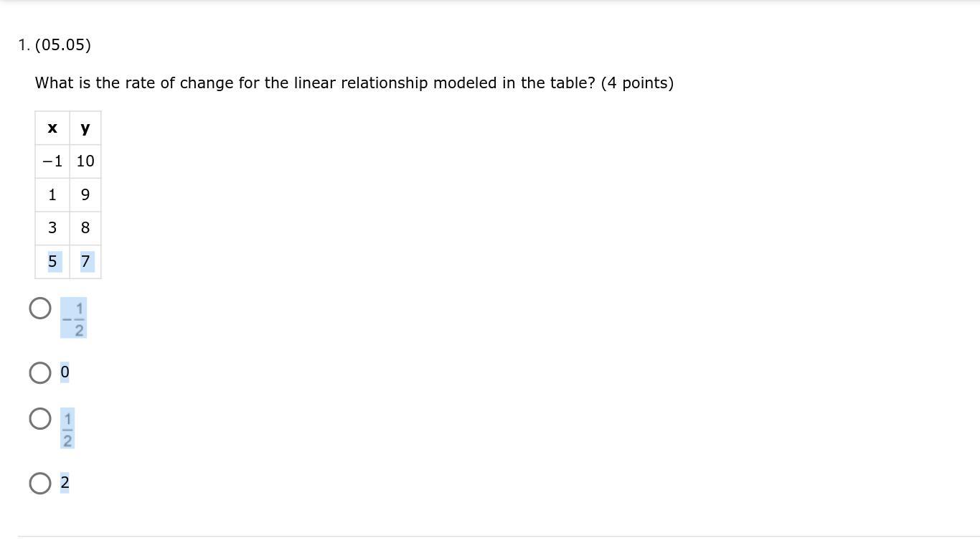Click the x column header cell
The width and height of the screenshot is (980, 551).
[x=52, y=128]
